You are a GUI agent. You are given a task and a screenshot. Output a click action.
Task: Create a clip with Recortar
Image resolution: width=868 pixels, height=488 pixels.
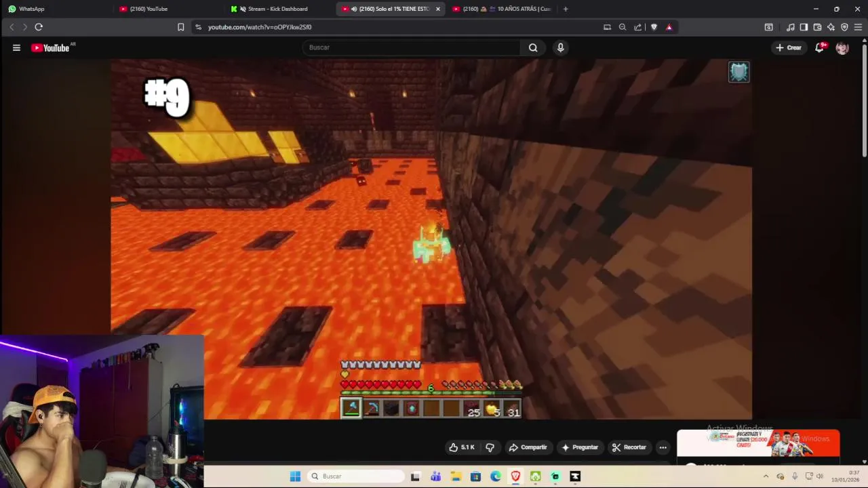(629, 447)
